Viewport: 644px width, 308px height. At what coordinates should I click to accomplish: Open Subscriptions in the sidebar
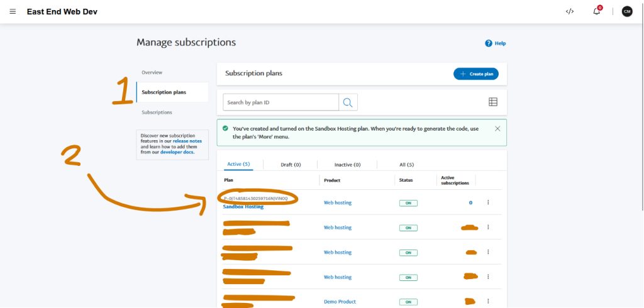157,112
